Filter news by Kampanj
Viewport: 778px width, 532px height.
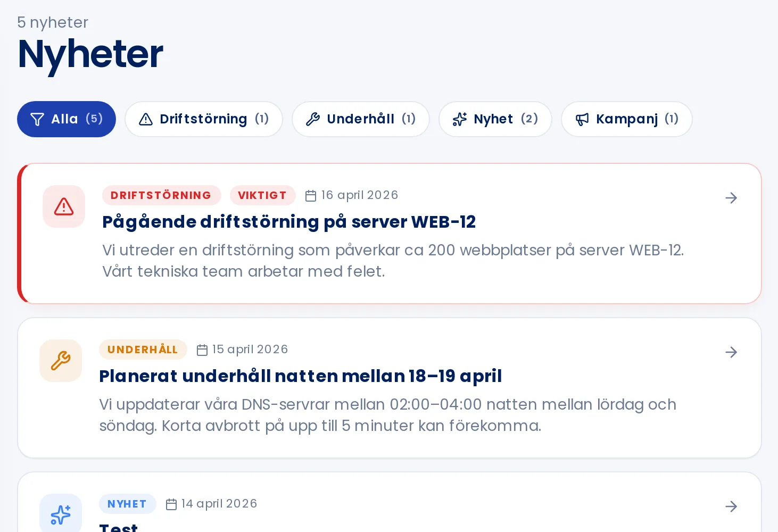click(627, 119)
